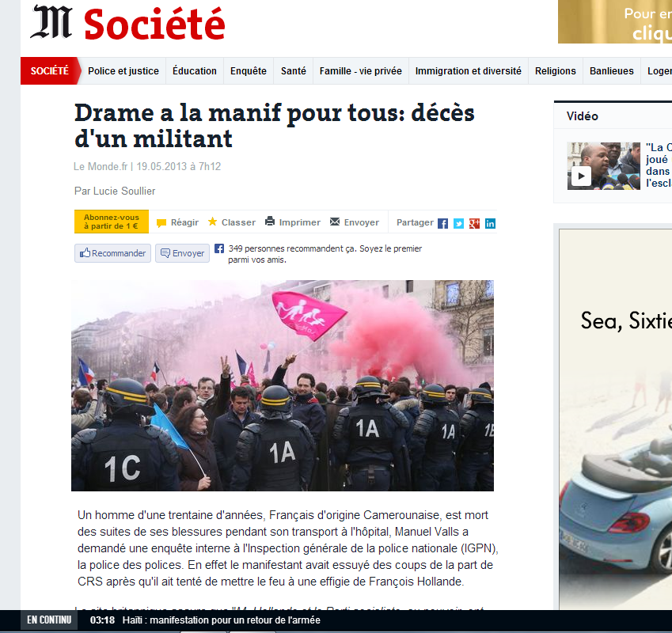Click the Facebook Recommander button

112,253
